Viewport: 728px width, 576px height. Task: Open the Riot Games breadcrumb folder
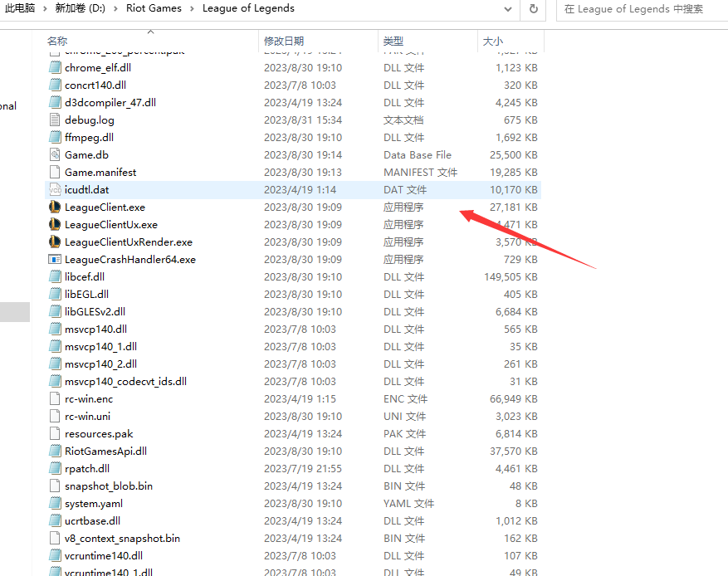pos(154,8)
